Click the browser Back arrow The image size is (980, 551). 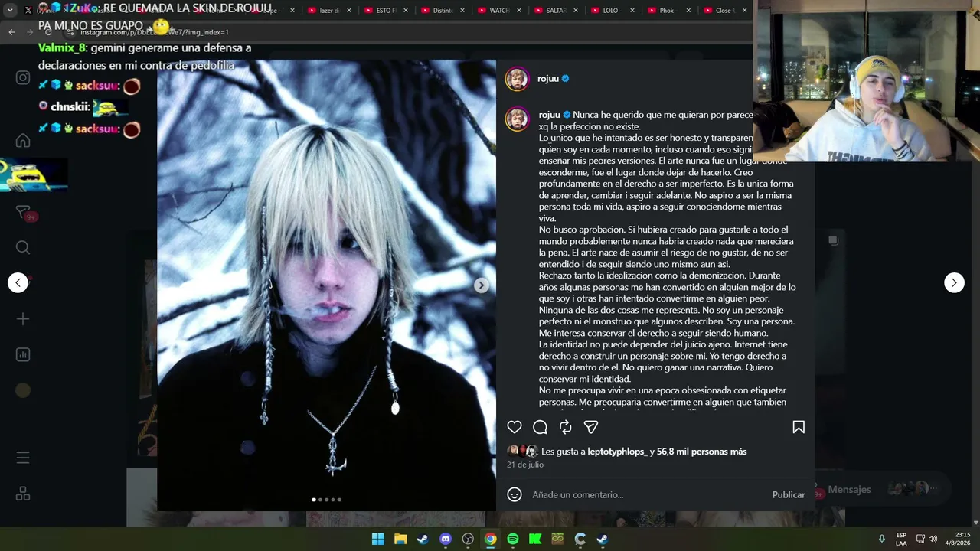tap(11, 32)
